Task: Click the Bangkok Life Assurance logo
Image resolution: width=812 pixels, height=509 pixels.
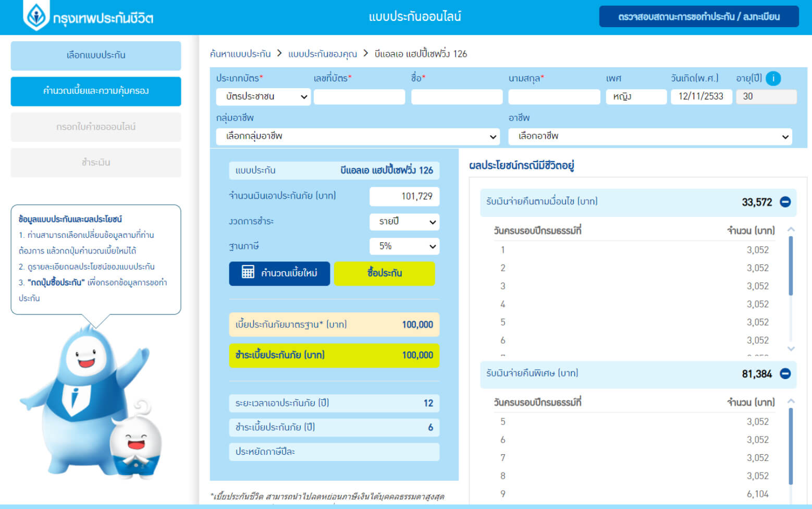Action: tap(89, 17)
